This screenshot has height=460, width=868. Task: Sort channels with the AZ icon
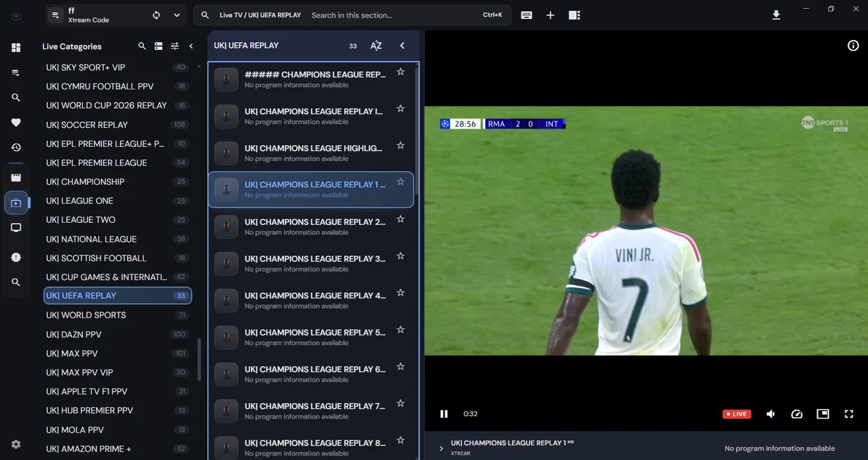376,45
